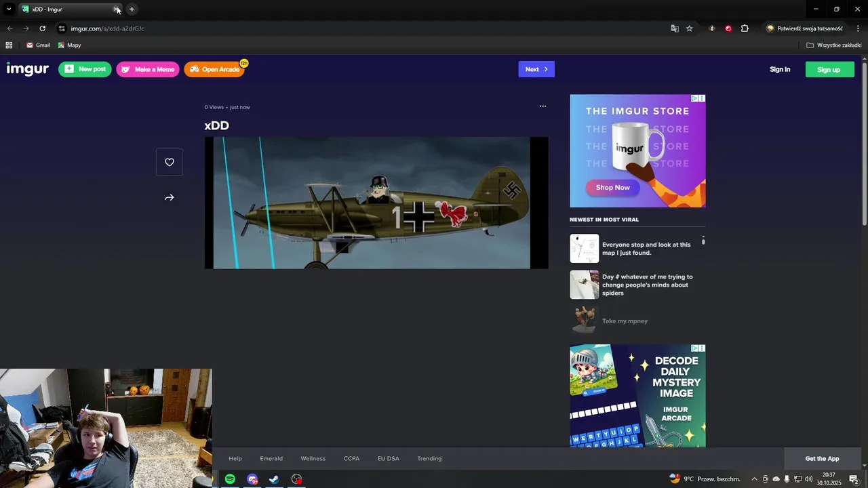Viewport: 868px width, 488px height.
Task: Click the translate page icon
Action: pyautogui.click(x=675, y=28)
